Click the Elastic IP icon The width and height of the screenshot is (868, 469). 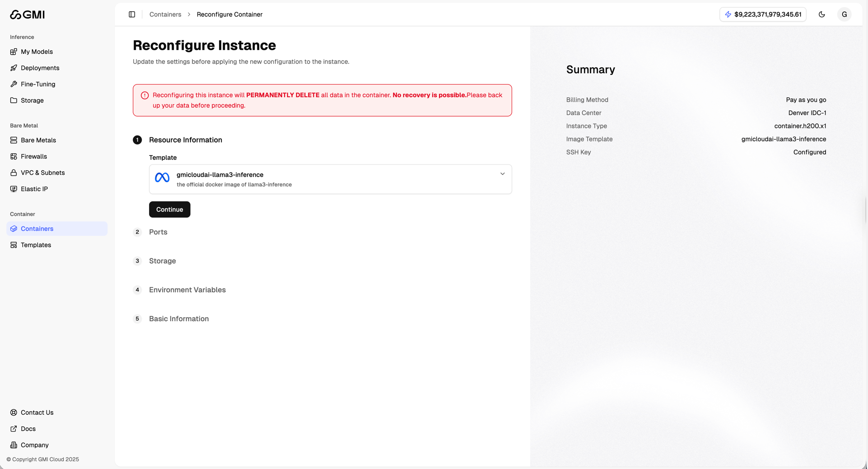pyautogui.click(x=14, y=189)
